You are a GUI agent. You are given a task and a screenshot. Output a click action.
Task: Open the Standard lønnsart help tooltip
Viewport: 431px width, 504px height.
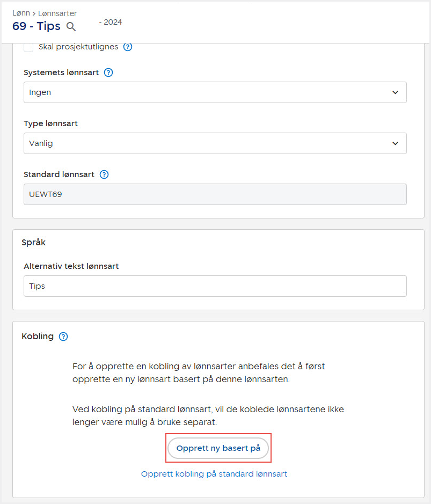point(104,174)
